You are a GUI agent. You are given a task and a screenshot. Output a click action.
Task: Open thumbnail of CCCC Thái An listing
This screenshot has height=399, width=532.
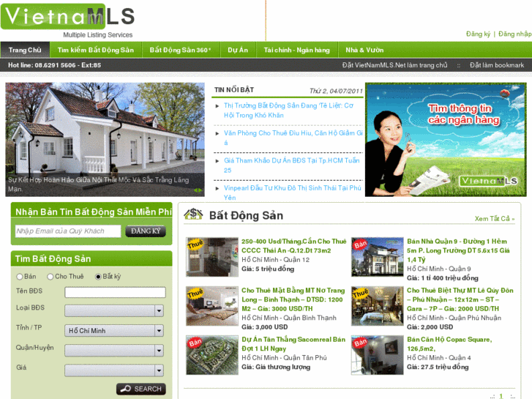tap(212, 257)
